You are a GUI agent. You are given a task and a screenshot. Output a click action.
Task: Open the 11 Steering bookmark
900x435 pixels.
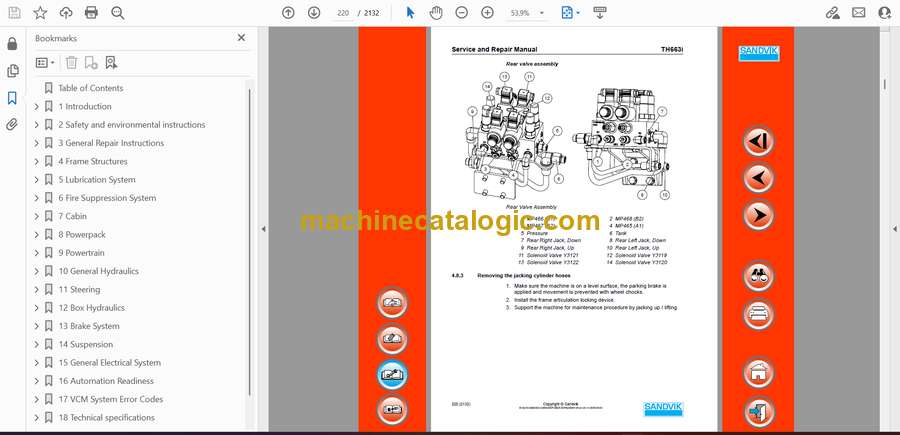pos(79,289)
